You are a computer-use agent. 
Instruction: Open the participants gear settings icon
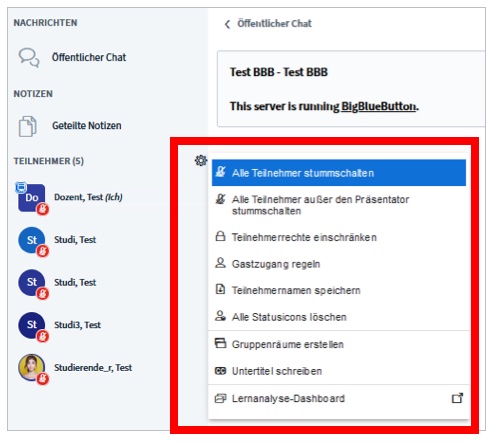pyautogui.click(x=201, y=160)
